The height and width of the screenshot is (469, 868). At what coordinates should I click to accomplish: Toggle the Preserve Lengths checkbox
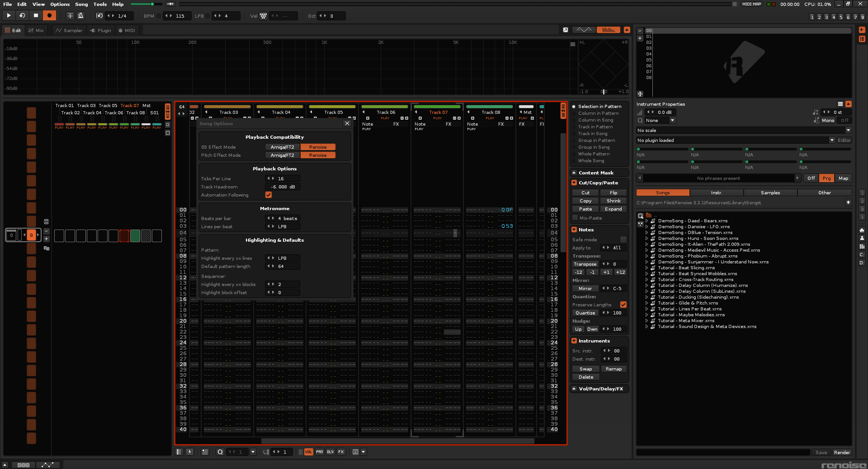[x=623, y=305]
